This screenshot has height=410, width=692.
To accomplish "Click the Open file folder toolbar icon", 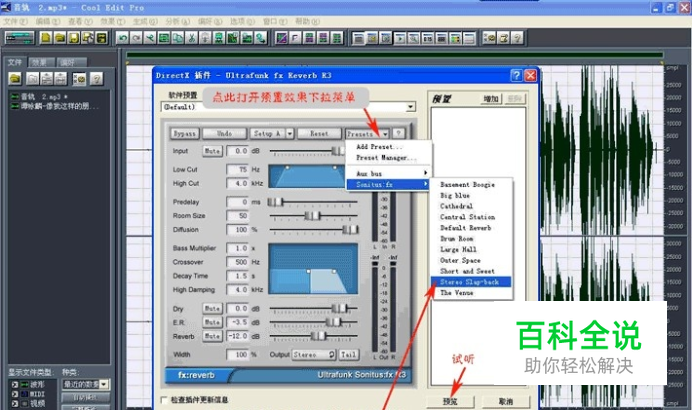I will [60, 38].
